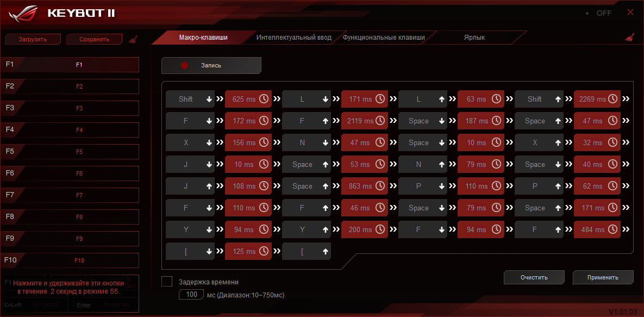644x317 pixels.
Task: Click the clock icon on 187 ms delay
Action: point(496,121)
